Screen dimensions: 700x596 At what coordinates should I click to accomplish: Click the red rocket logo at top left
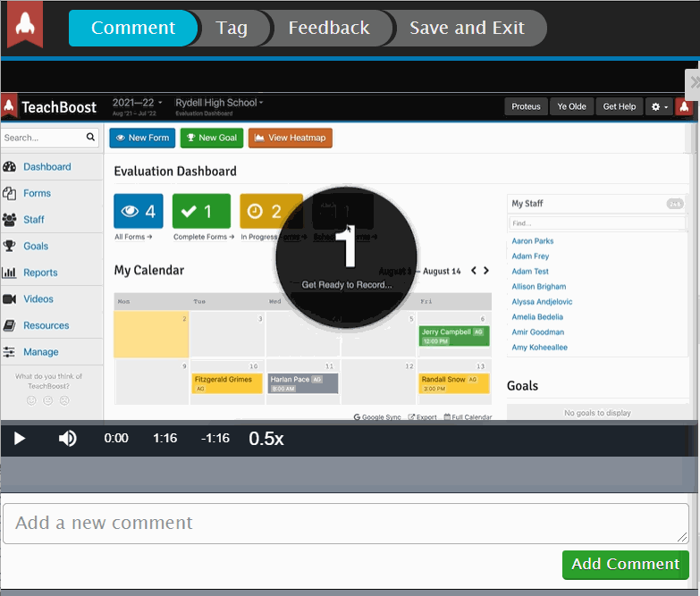point(25,24)
